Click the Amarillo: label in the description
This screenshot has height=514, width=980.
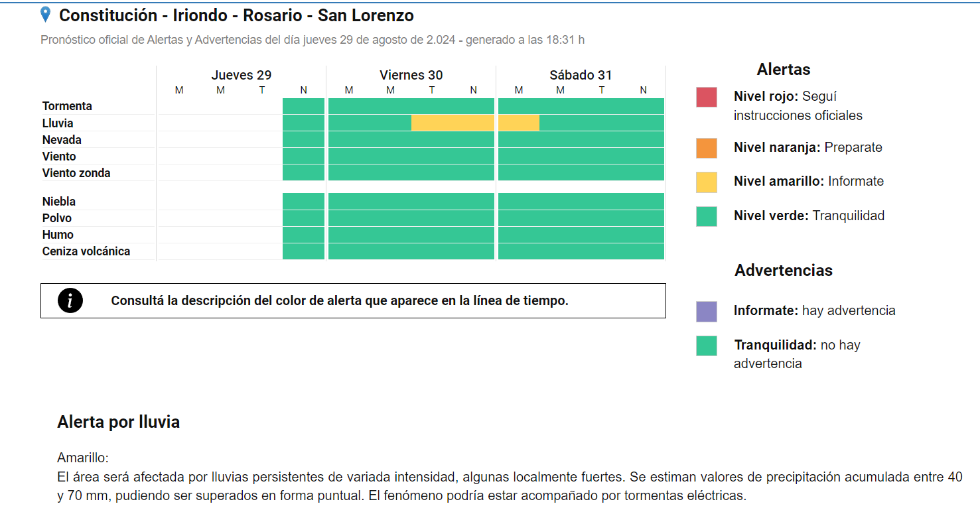(x=83, y=458)
